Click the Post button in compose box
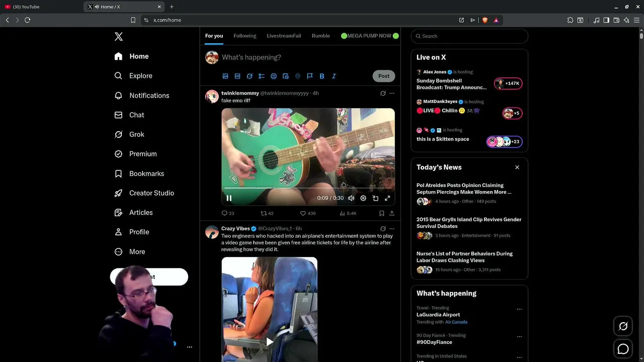The height and width of the screenshot is (362, 644). 384,76
